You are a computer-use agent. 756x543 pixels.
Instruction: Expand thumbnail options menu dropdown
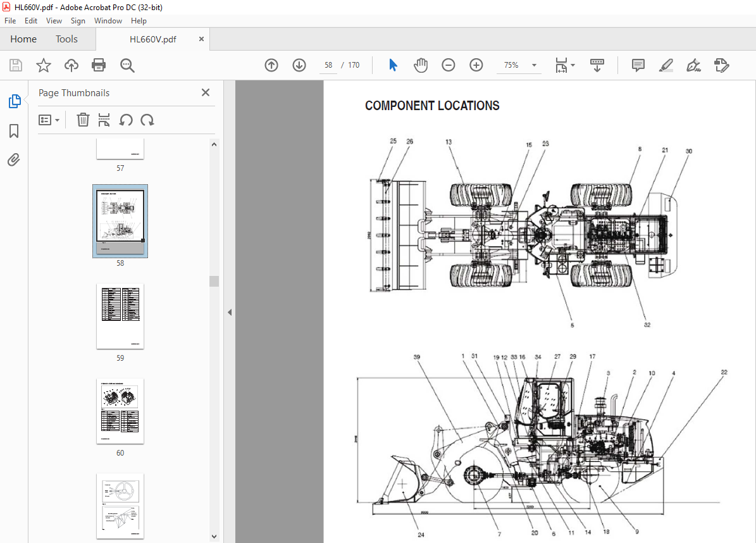[49, 120]
